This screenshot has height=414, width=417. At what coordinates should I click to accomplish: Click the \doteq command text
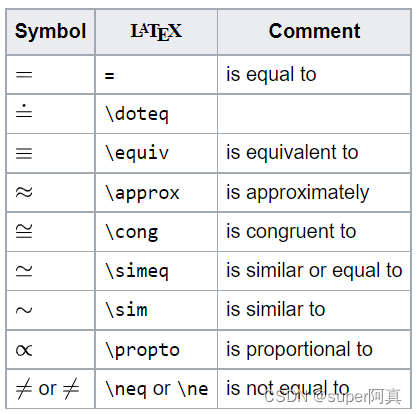click(x=137, y=114)
